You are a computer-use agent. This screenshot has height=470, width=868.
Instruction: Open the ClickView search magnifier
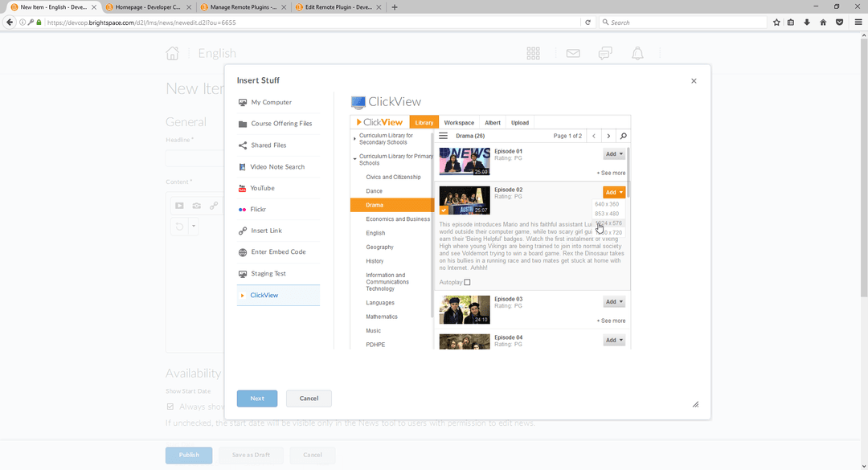click(624, 136)
